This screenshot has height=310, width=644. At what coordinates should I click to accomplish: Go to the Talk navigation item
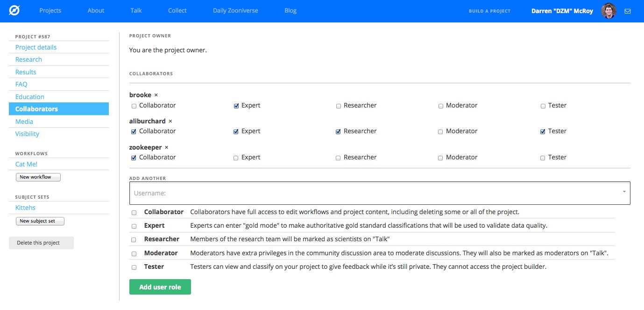click(136, 11)
